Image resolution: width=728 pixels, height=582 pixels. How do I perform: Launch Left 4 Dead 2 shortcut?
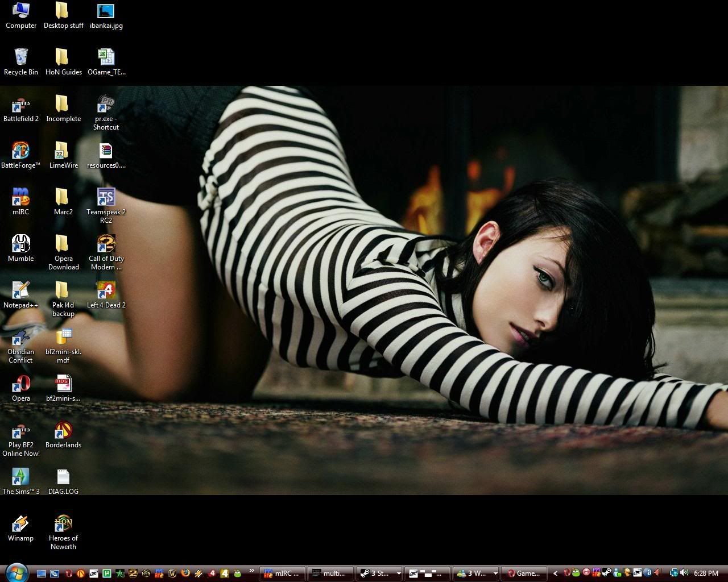point(106,295)
